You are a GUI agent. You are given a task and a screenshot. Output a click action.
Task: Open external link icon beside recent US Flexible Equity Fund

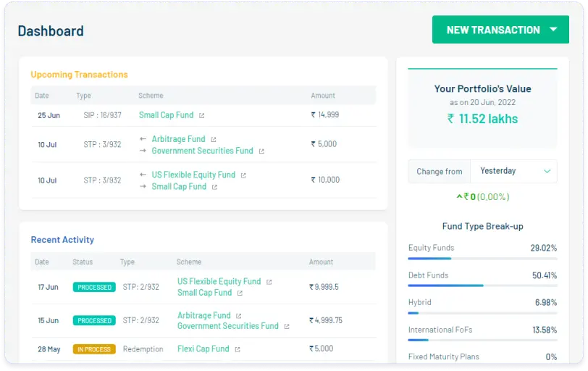(x=269, y=282)
